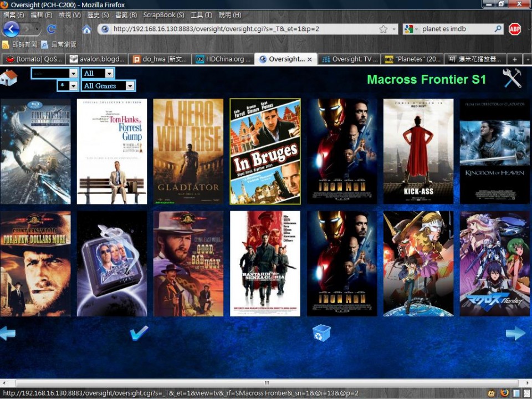Open the 檔案 (F) menu

click(13, 15)
